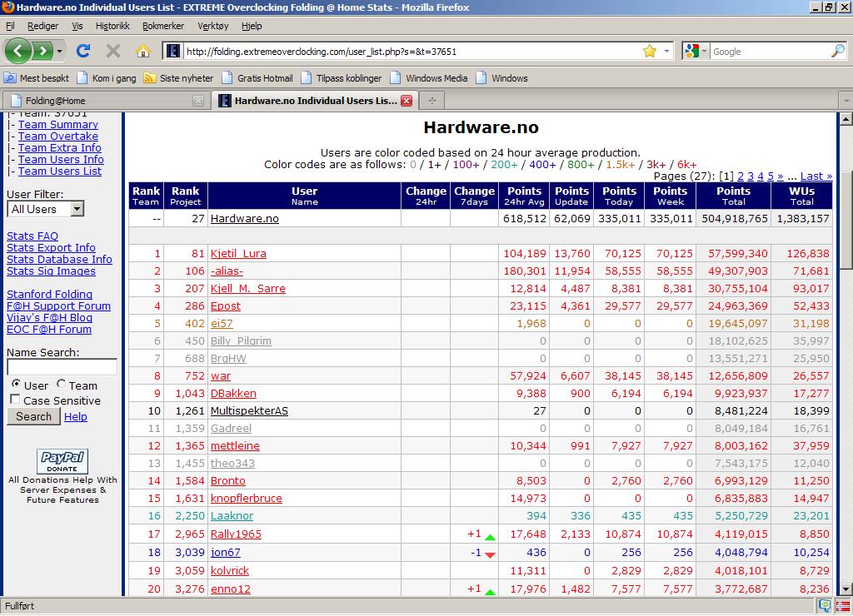Open user -alias- profile link
Image resolution: width=853 pixels, height=616 pixels.
point(227,271)
